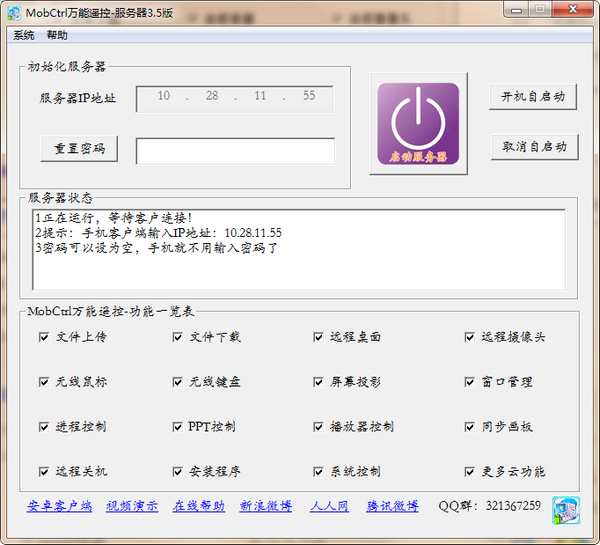The height and width of the screenshot is (545, 600).
Task: Uncheck the 进程控制 checkbox
Action: [x=44, y=427]
